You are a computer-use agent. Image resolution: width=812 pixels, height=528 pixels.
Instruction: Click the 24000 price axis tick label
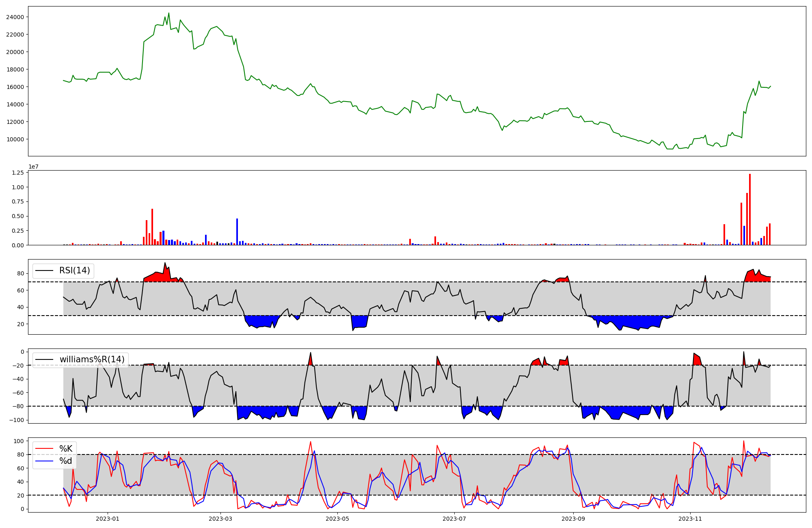(x=15, y=17)
